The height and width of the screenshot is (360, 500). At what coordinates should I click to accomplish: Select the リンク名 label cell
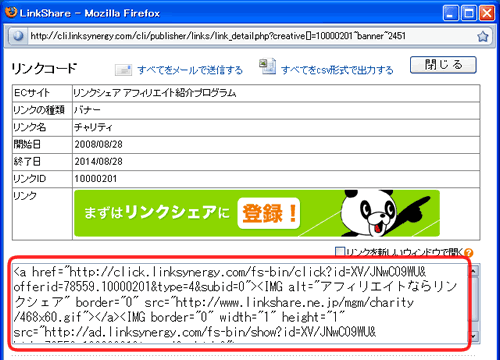pyautogui.click(x=42, y=127)
